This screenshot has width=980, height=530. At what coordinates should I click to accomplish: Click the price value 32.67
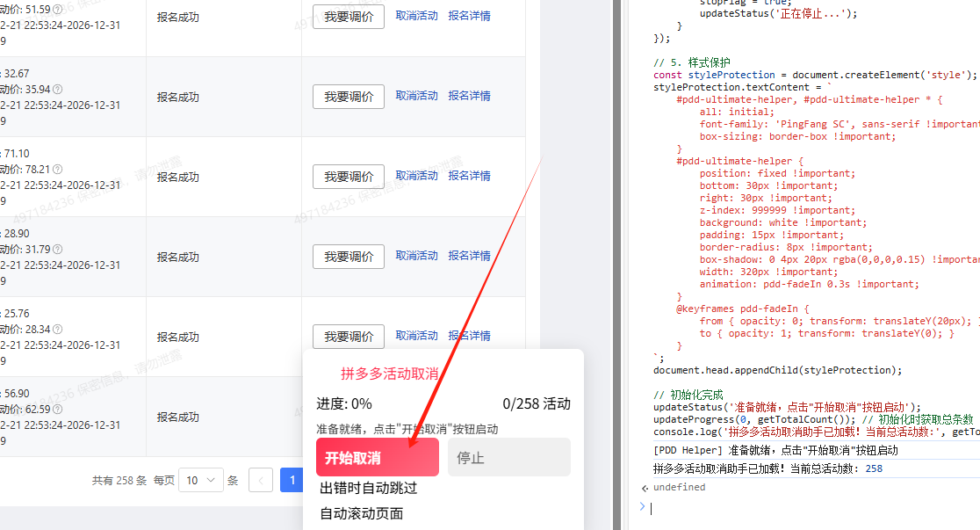pos(17,74)
